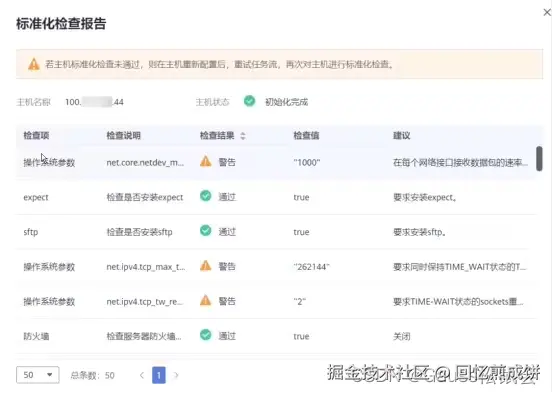Click the 主机名称 host name value 100.*.44
The image size is (553, 394).
pos(95,102)
